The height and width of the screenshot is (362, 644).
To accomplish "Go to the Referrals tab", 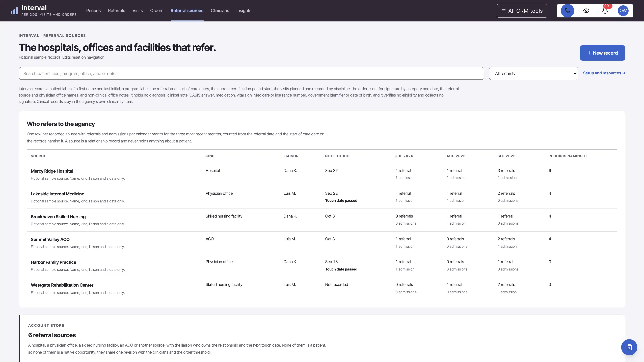I will click(117, 11).
